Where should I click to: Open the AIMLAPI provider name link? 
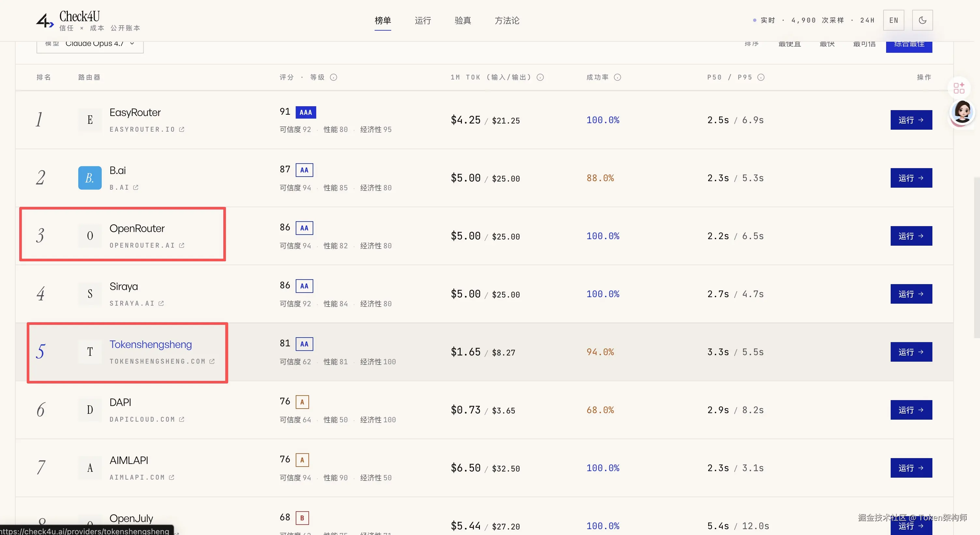129,460
